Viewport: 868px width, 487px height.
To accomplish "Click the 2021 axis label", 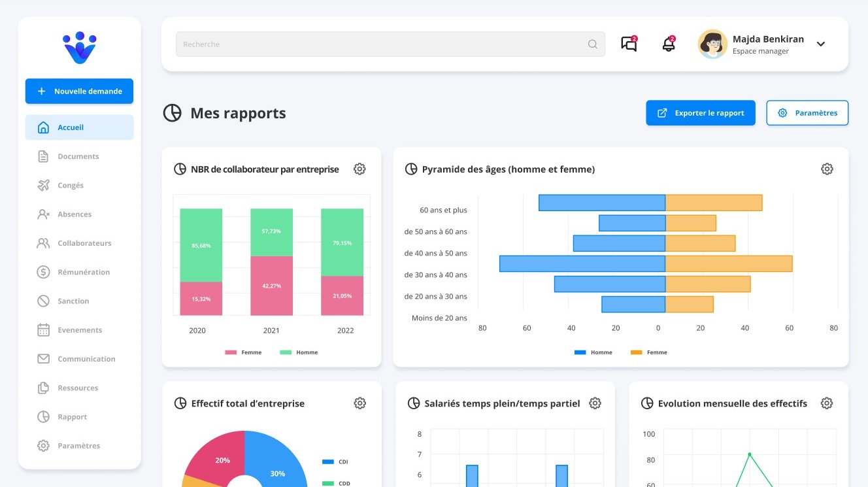I will (x=271, y=330).
